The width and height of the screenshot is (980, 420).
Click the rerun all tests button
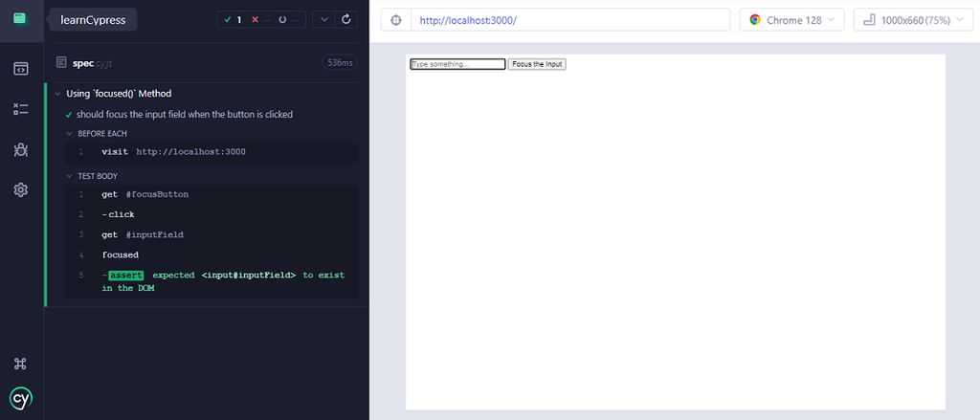(x=346, y=19)
